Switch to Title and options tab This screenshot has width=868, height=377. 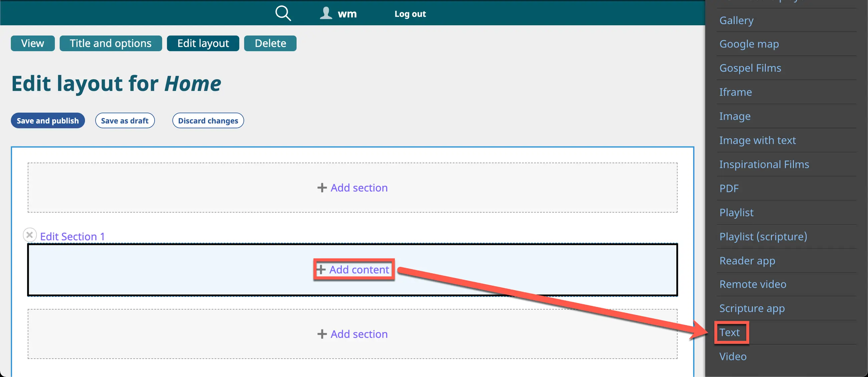[x=111, y=43]
